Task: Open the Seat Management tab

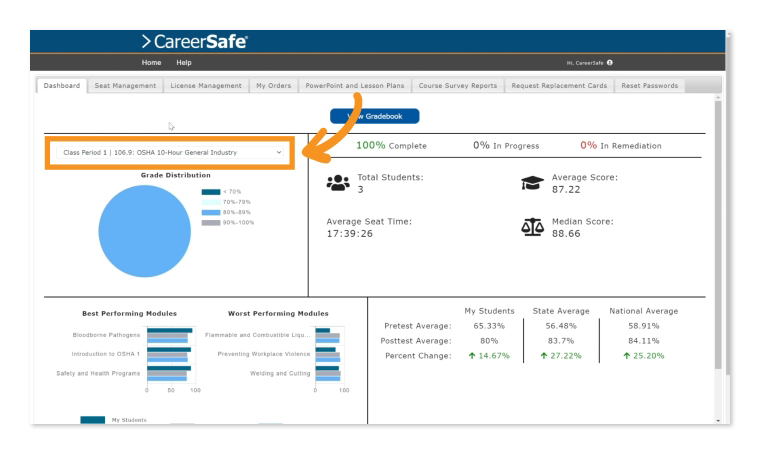Action: point(125,85)
